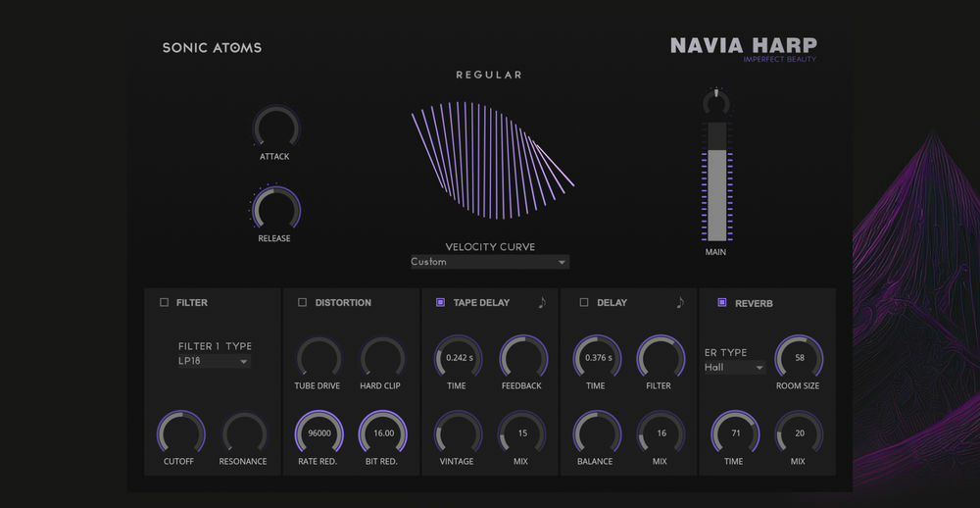Click the Main volume fader

[x=717, y=181]
